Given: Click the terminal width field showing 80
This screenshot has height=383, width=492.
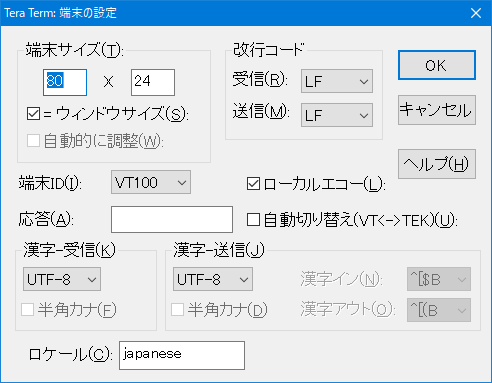Looking at the screenshot, I should tap(65, 82).
